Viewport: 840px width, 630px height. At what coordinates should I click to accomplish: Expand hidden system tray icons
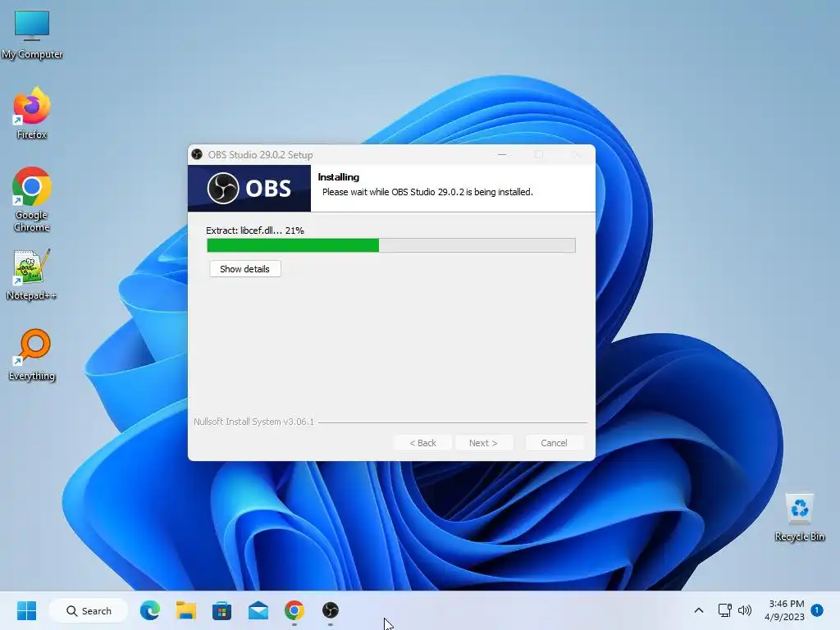699,610
